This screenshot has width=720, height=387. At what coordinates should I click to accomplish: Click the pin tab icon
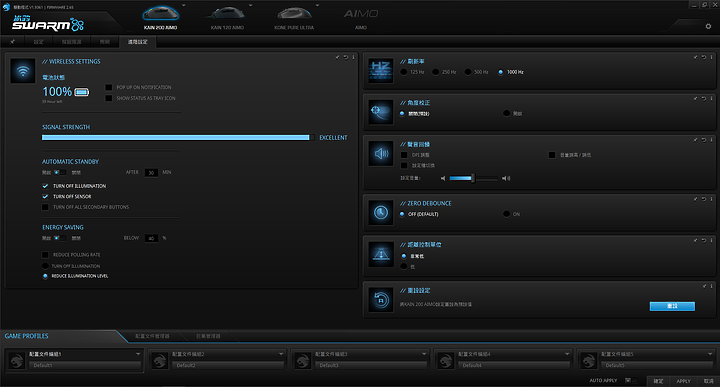click(x=12, y=42)
